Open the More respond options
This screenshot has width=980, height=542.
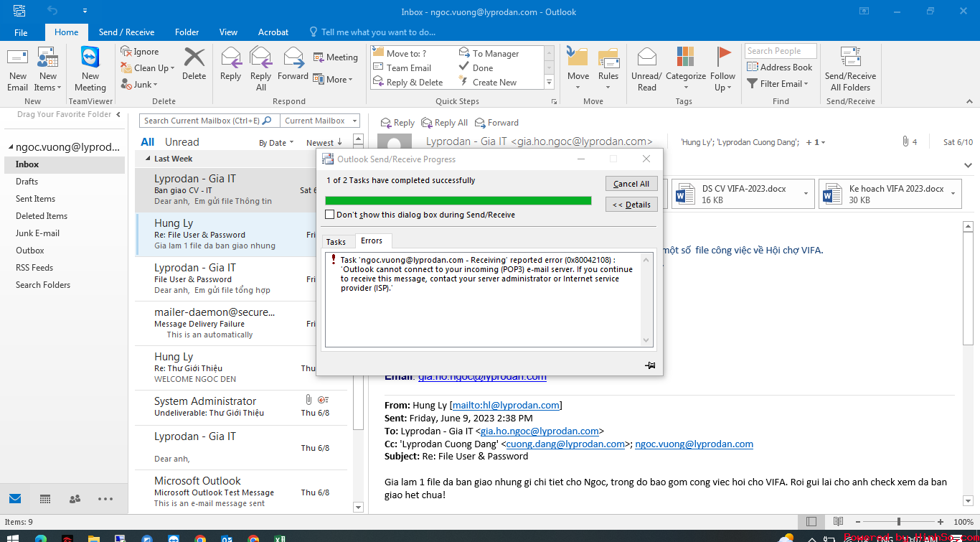334,80
